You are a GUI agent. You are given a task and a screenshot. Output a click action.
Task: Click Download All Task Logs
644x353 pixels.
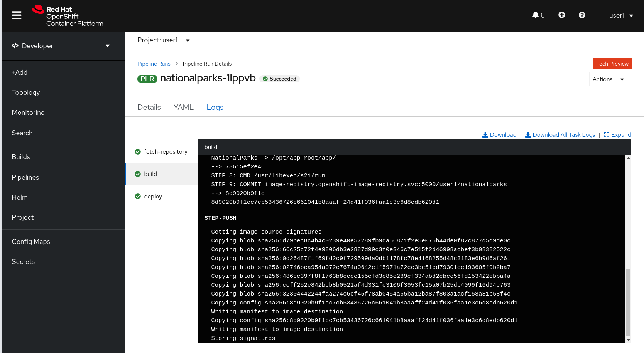pyautogui.click(x=564, y=134)
